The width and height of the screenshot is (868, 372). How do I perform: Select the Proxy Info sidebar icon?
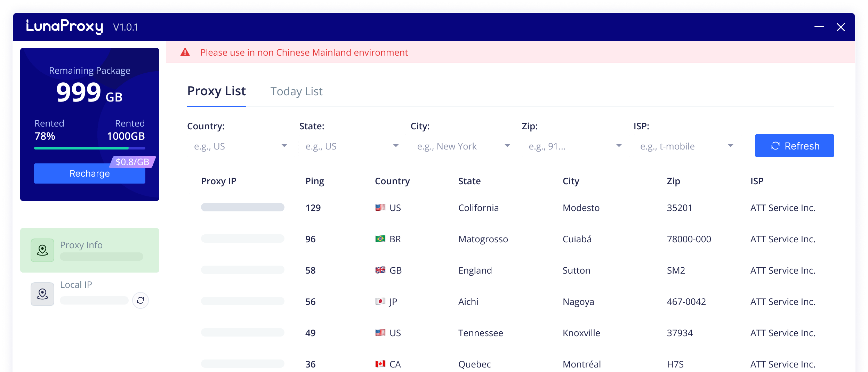42,250
